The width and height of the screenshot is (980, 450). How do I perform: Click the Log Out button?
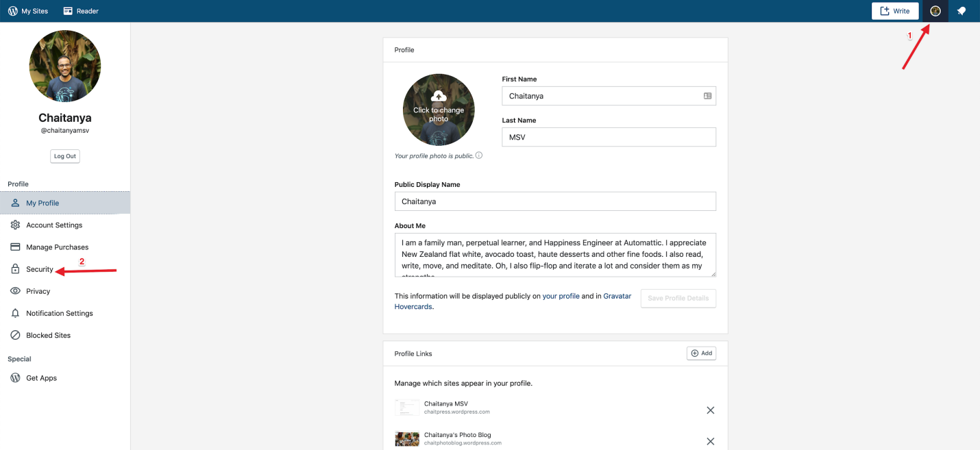[x=65, y=156]
